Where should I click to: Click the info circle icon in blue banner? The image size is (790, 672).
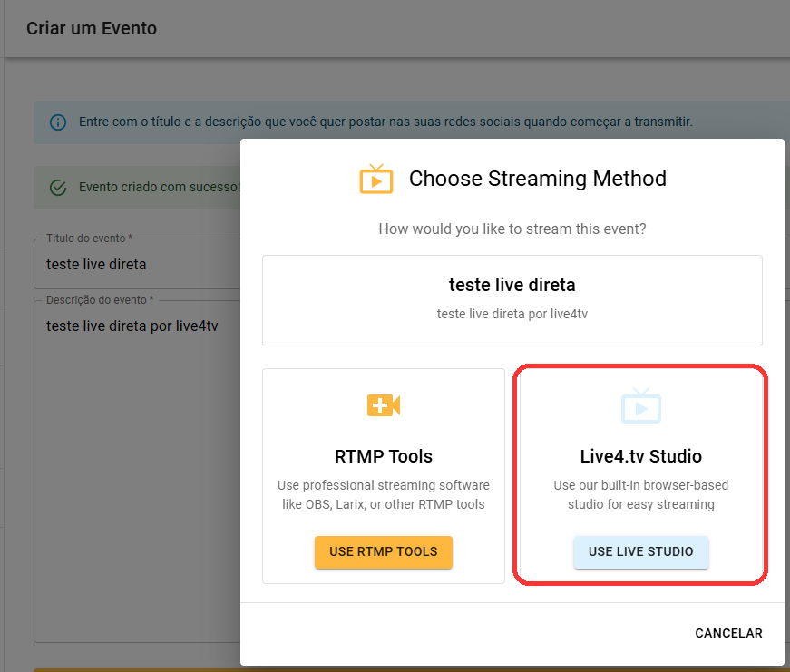coord(58,122)
